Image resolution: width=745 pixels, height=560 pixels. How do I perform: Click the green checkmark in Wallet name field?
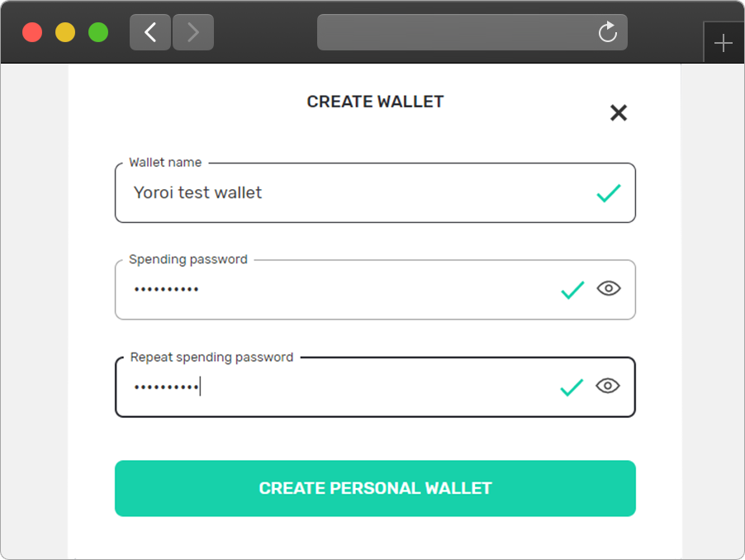609,192
